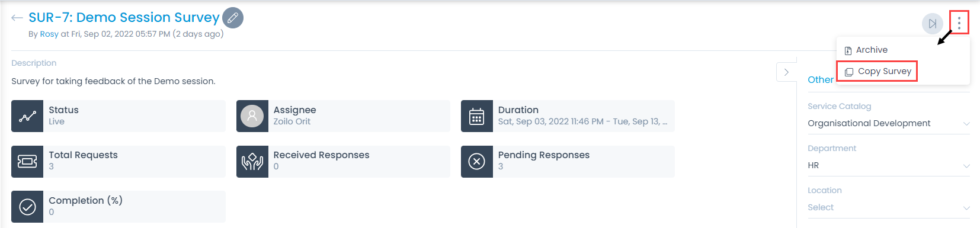Screen dimensions: 980x228
Task: Open the Rosy author link
Action: pos(49,34)
